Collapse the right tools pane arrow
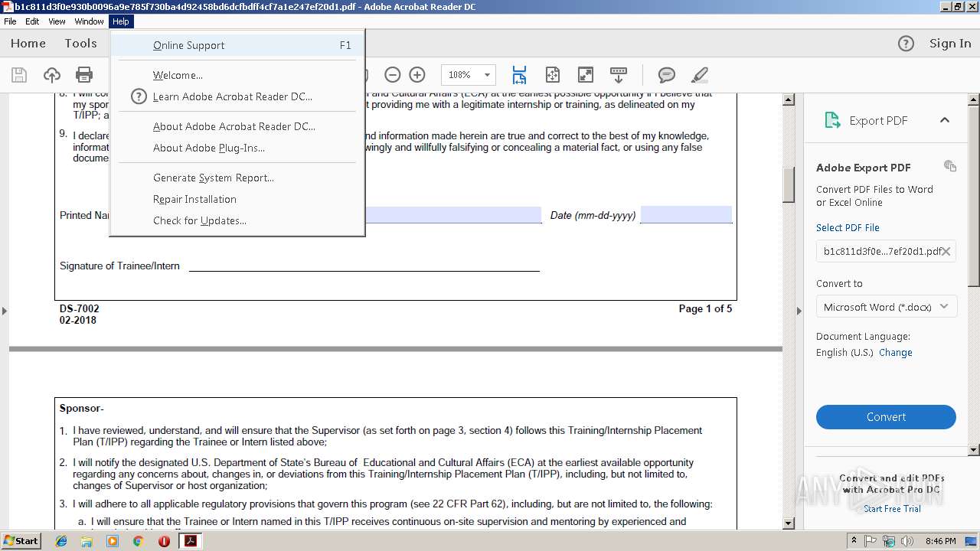 point(799,311)
